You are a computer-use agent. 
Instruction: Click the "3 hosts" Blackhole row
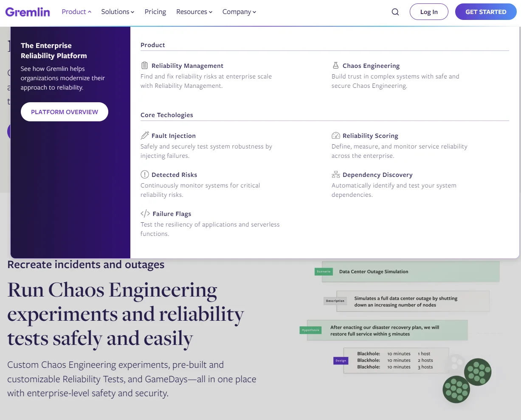tap(395, 367)
